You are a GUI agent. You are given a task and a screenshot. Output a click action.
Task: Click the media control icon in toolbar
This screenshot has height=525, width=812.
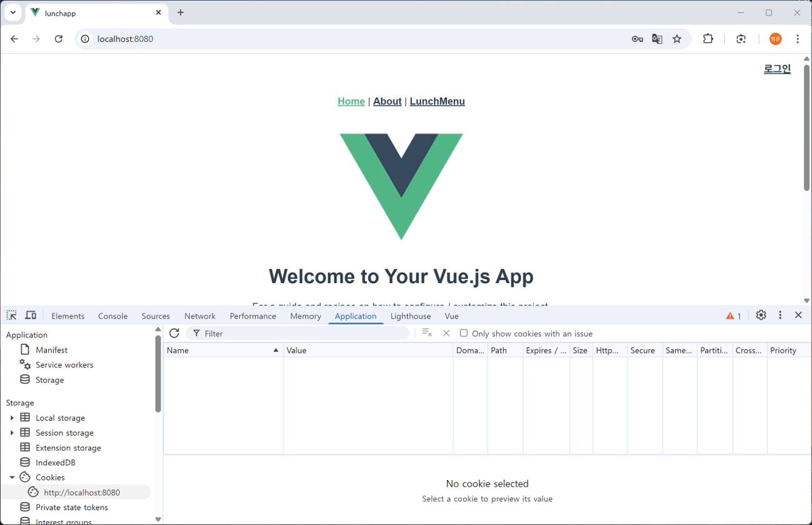coord(741,39)
